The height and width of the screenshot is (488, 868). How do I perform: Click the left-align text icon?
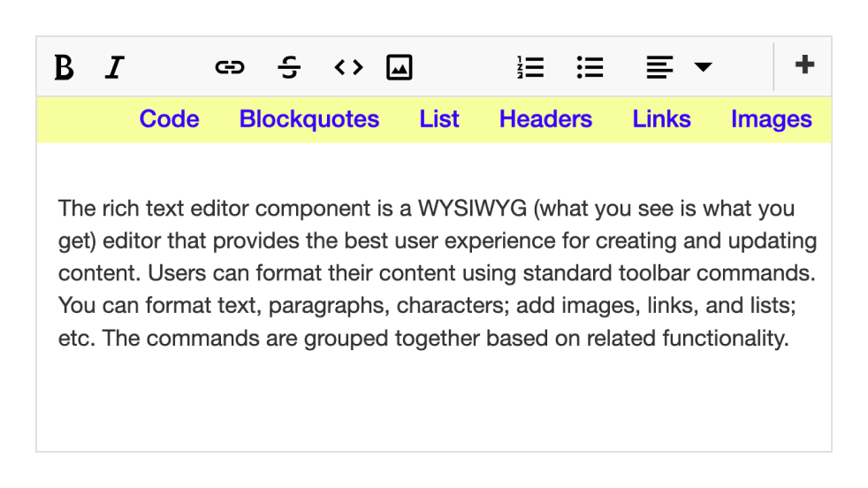(x=659, y=67)
